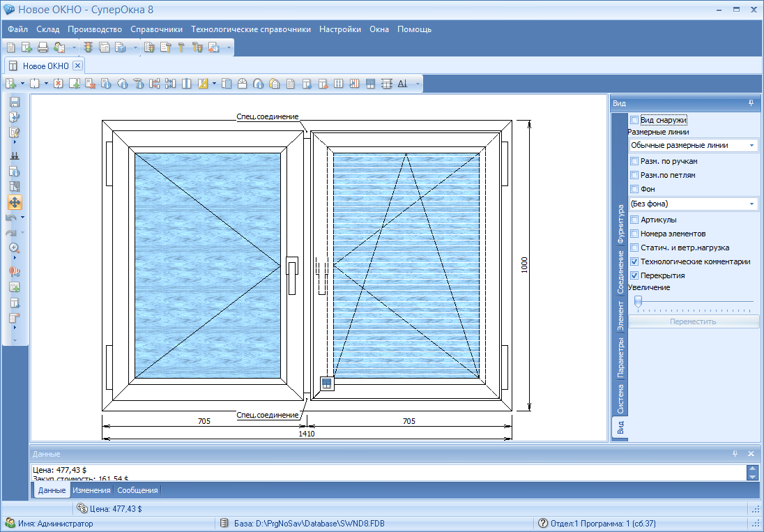Viewport: 764px width, 532px height.
Task: Enable the 'Артикулы' checkbox
Action: tap(634, 220)
